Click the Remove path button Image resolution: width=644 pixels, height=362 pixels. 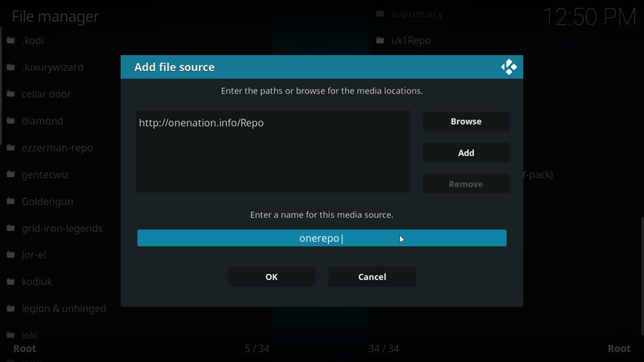pyautogui.click(x=466, y=184)
